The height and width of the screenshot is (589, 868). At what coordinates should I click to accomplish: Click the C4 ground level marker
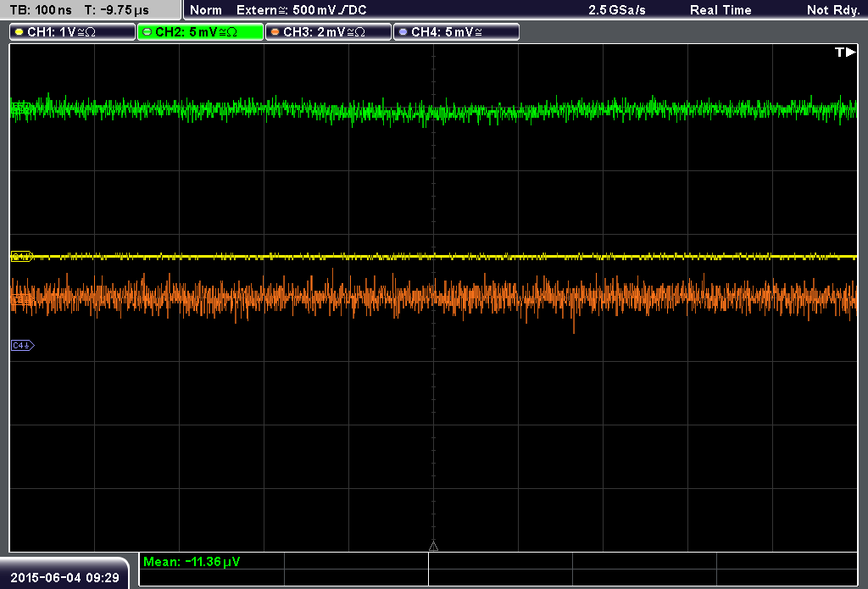23,346
